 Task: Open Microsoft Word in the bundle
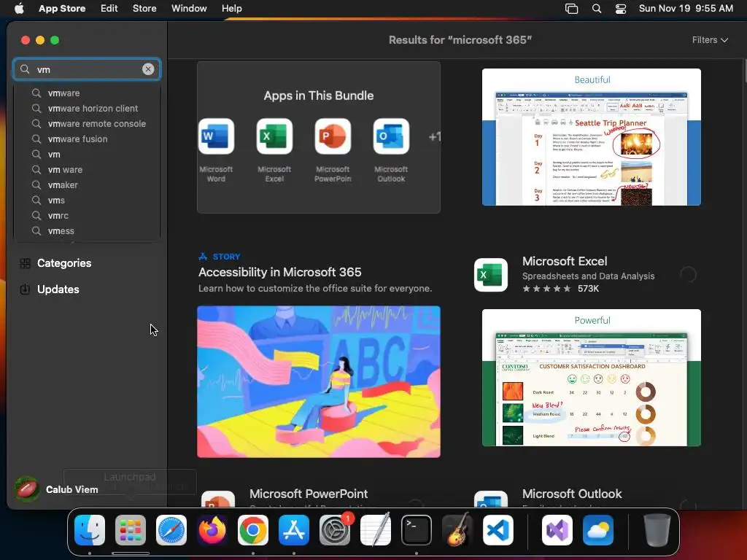tap(216, 136)
